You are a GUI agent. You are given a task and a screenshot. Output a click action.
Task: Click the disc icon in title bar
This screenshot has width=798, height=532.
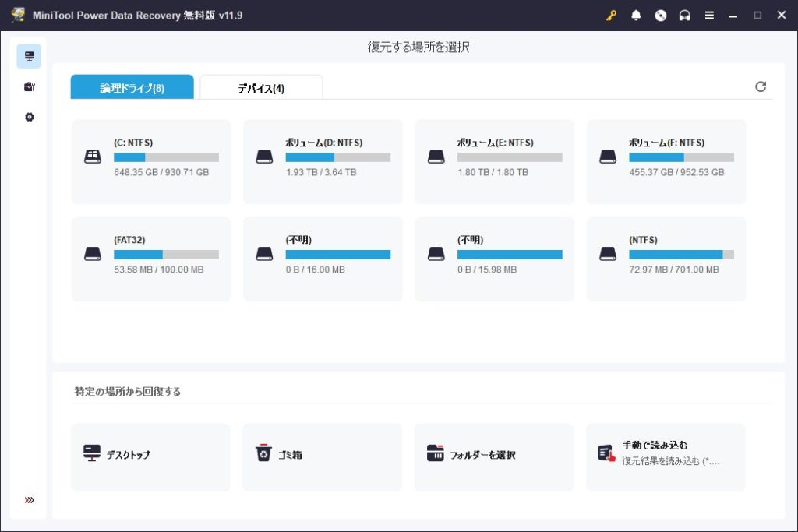pos(661,16)
